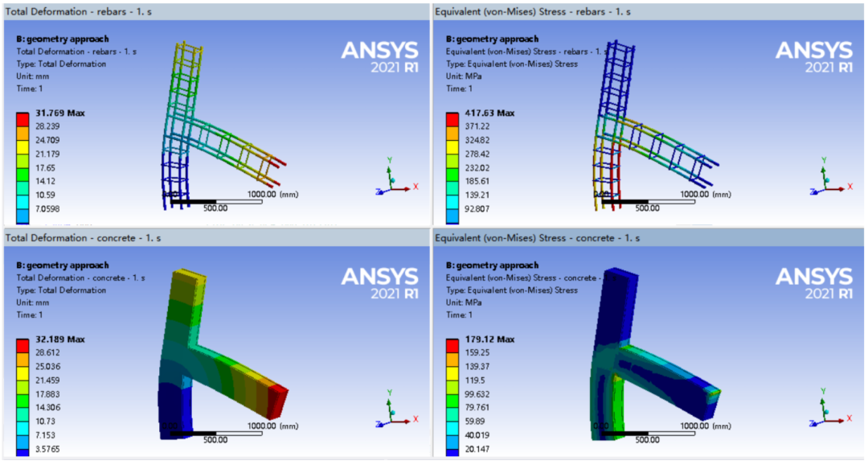The image size is (868, 465).
Task: Select the 'Equivalent (von-Mises) Stress - rebars' title bar
Action: point(649,11)
